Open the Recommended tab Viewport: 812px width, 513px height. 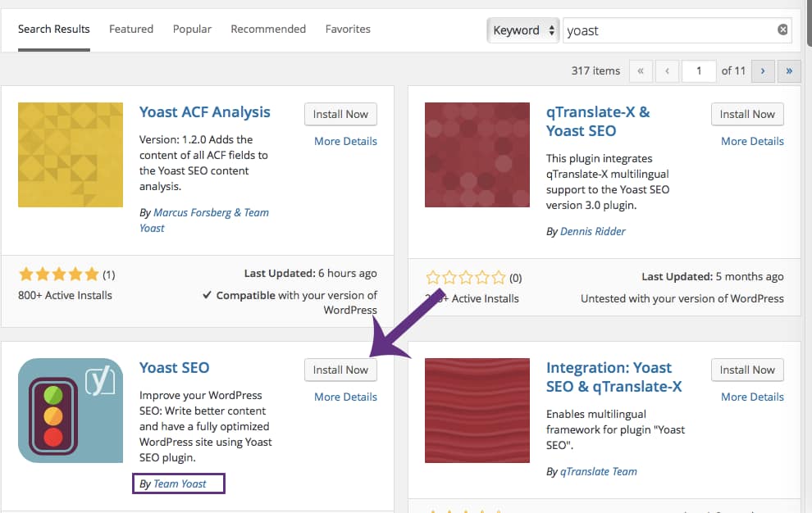(x=268, y=29)
